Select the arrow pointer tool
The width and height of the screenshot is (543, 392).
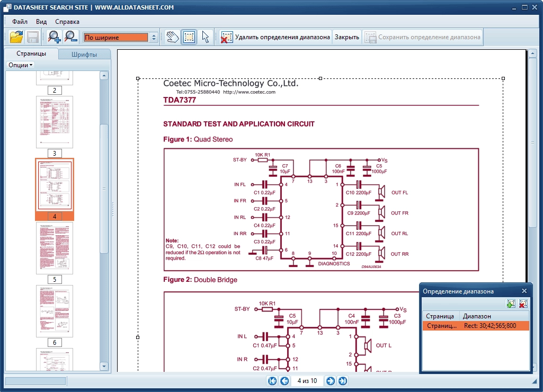coord(206,37)
